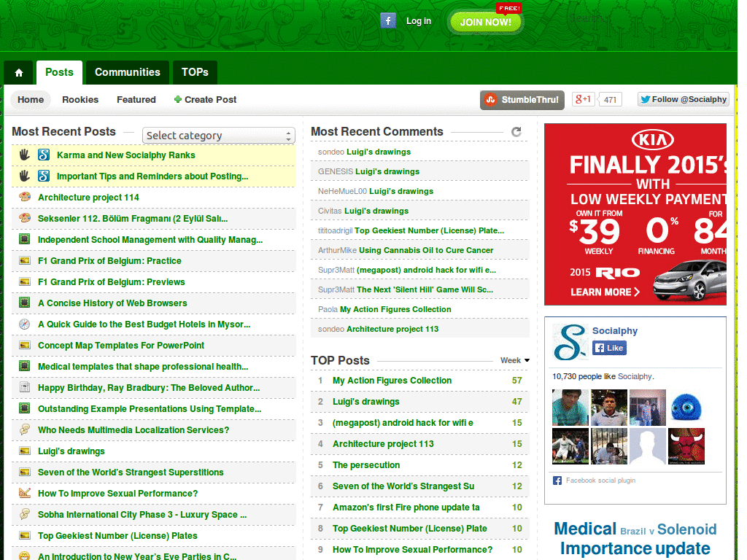Viewport: 747px width, 560px height.
Task: Open the Select category dropdown
Action: (x=219, y=136)
